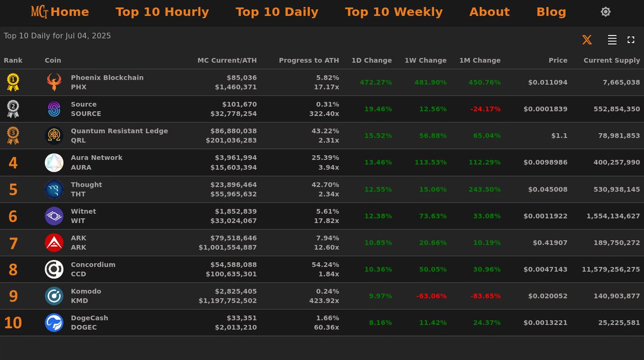The height and width of the screenshot is (360, 644).
Task: Click rank number 4
Action: (x=13, y=163)
